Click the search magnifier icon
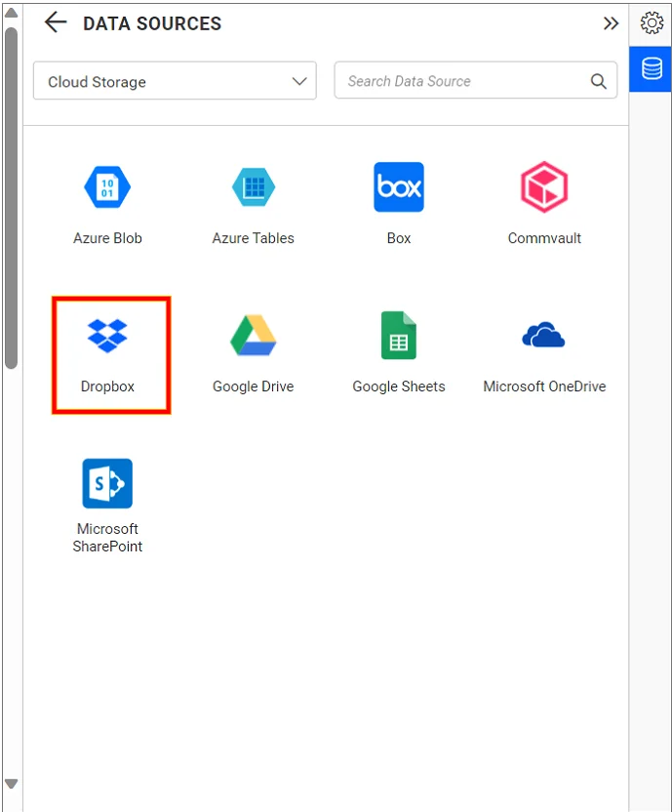 599,82
